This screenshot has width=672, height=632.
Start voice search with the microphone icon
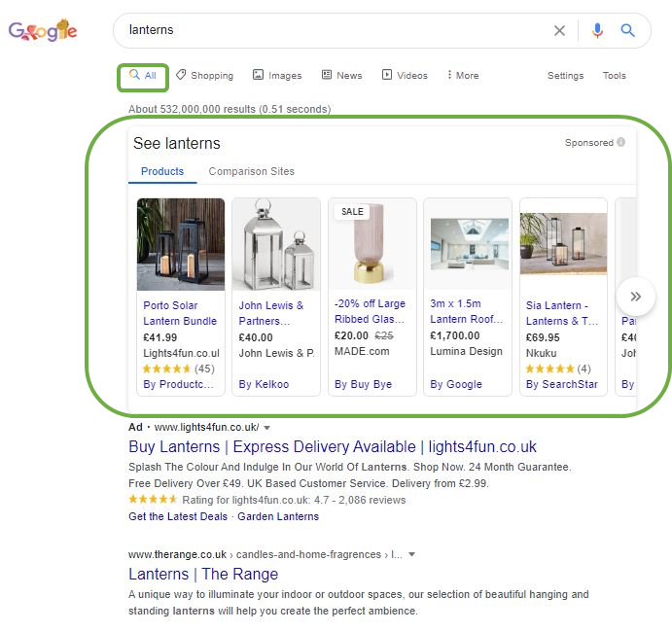pos(597,30)
